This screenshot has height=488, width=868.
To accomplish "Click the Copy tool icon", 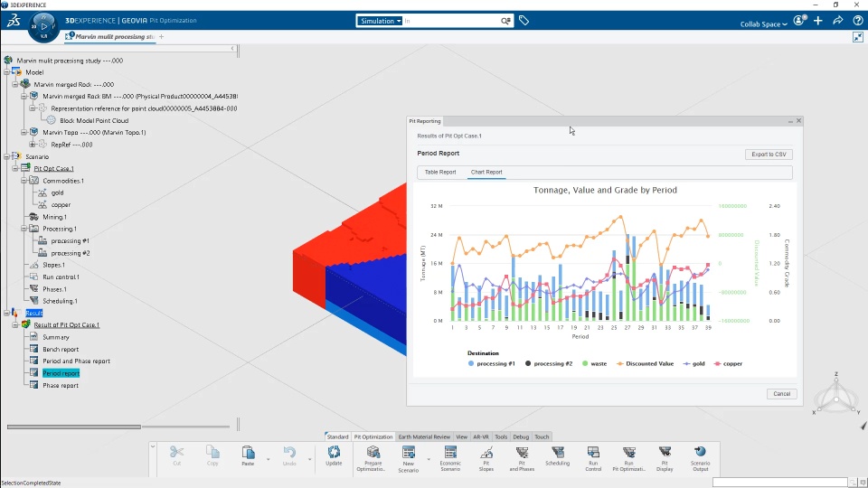I will 212,453.
